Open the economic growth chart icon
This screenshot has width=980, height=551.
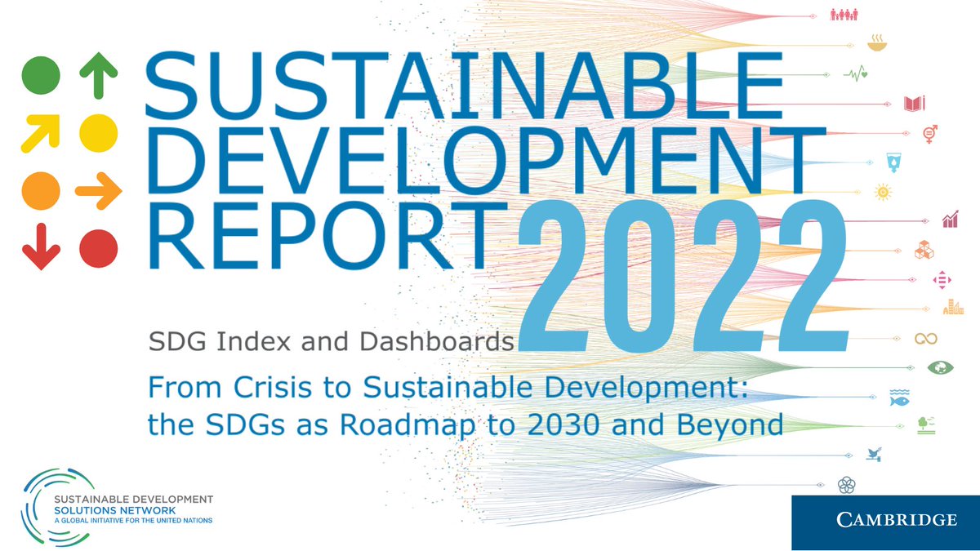click(x=950, y=219)
